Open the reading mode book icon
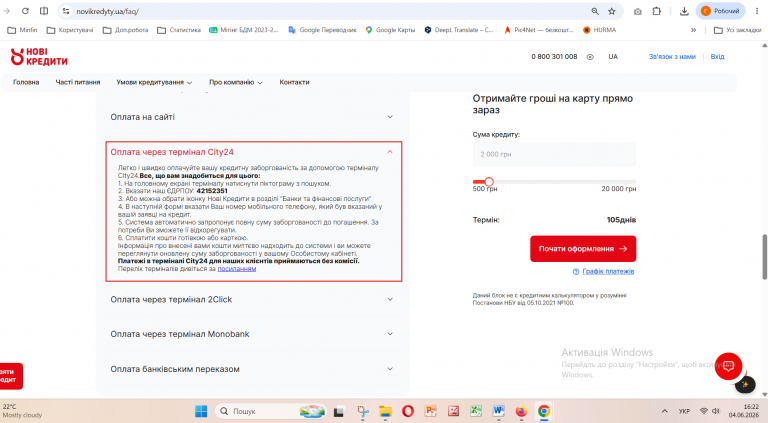The image size is (768, 423). point(44,11)
